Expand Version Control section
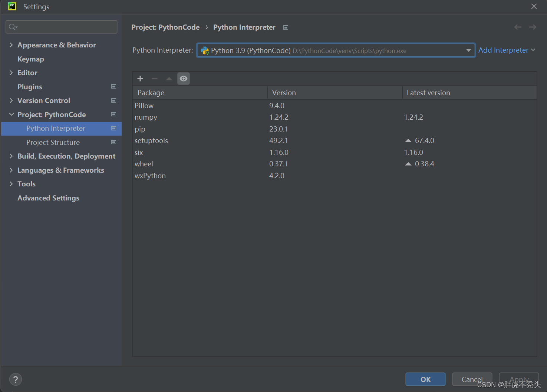This screenshot has height=392, width=547. click(x=11, y=100)
